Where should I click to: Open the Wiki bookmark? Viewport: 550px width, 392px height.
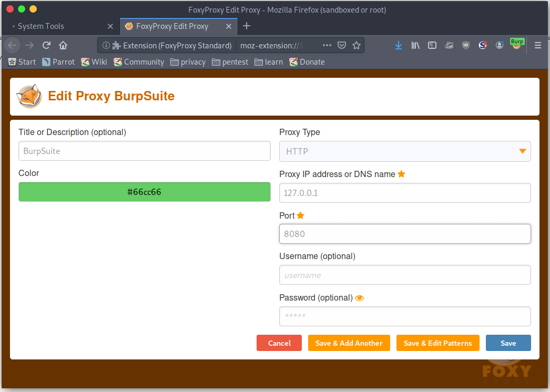tap(94, 62)
